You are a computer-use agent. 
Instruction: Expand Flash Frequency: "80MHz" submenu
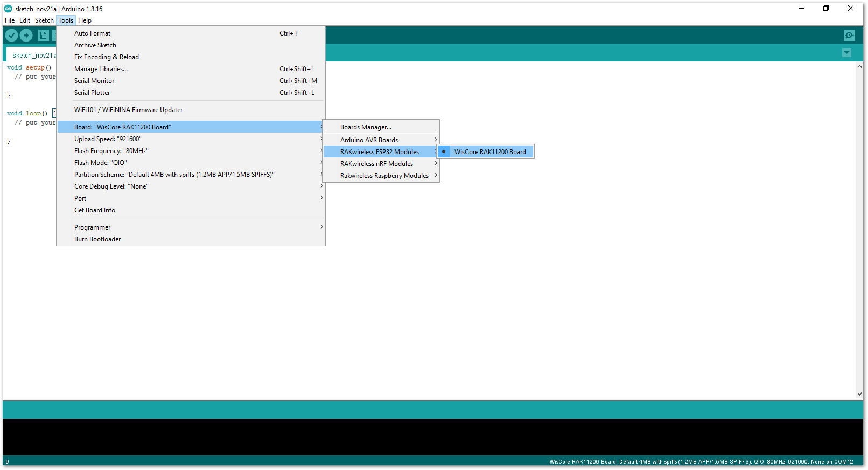[191, 151]
